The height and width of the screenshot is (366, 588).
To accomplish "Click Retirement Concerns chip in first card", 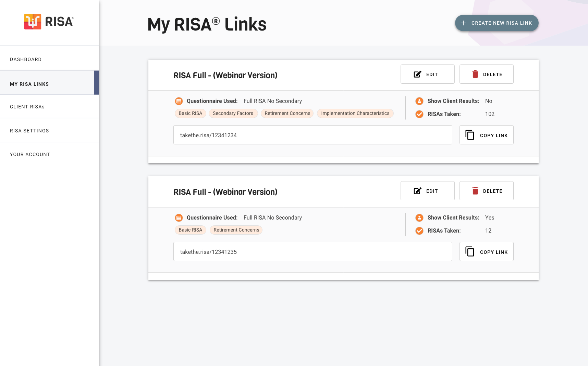I will coord(287,113).
